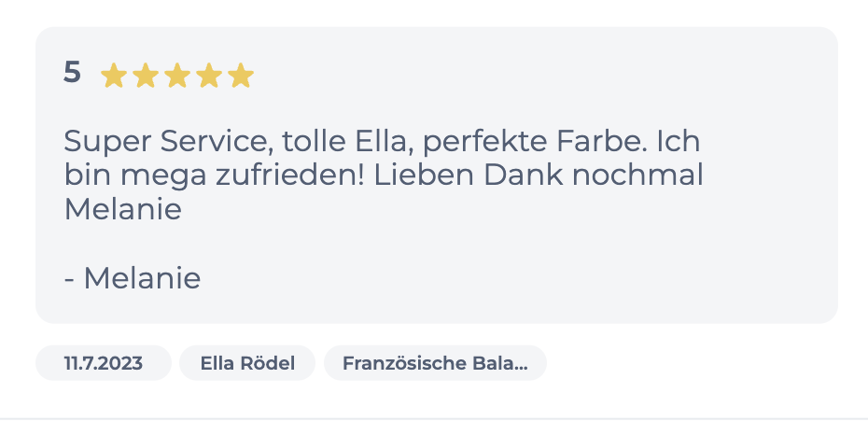Image resolution: width=868 pixels, height=435 pixels.
Task: Click the fifth (last) rating star
Action: (241, 76)
